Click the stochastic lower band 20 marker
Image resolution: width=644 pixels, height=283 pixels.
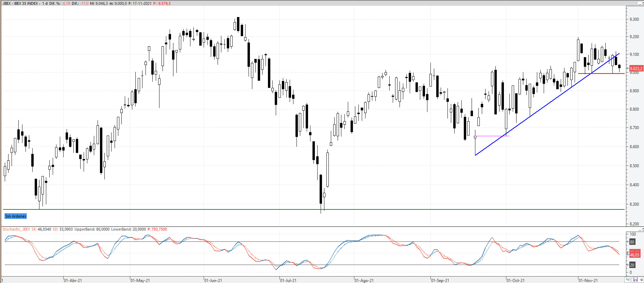(632, 265)
